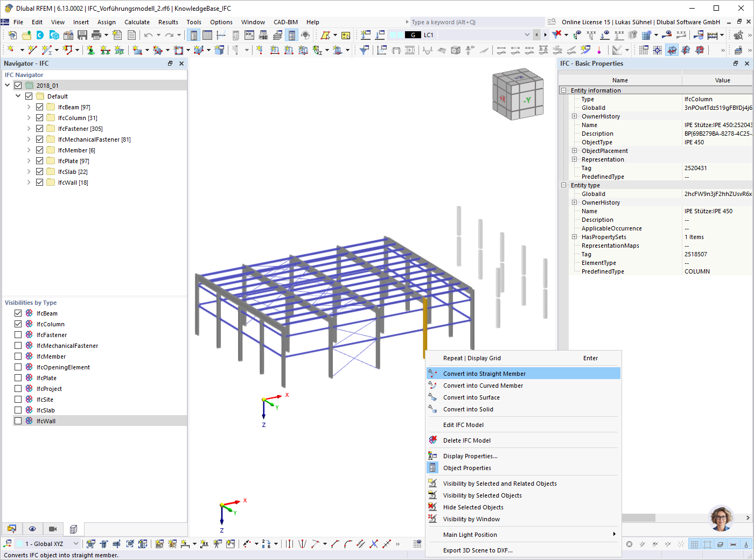Click the Undo arrow icon
Viewport: 754px width, 560px height.
point(148,34)
